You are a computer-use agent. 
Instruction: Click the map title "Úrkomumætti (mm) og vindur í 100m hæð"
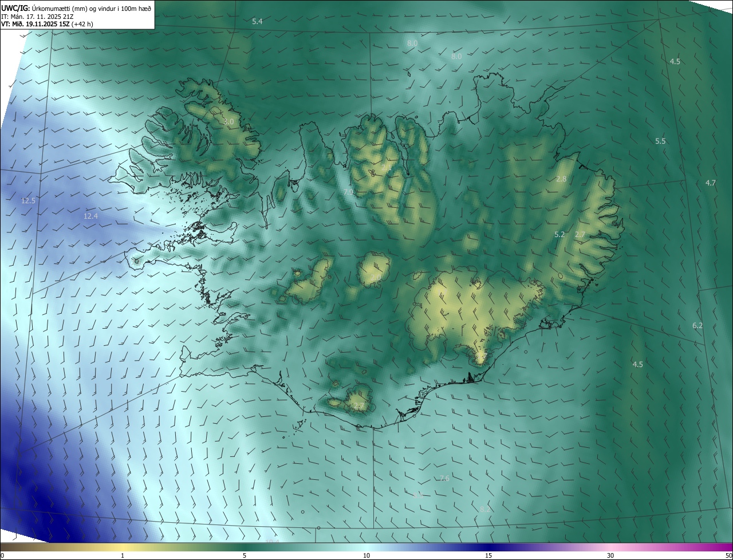pyautogui.click(x=92, y=7)
